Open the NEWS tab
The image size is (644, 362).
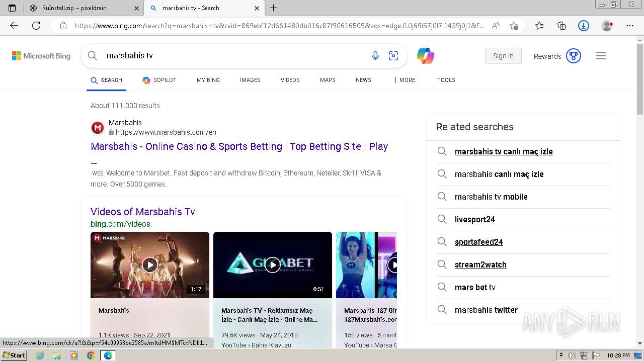pos(363,80)
